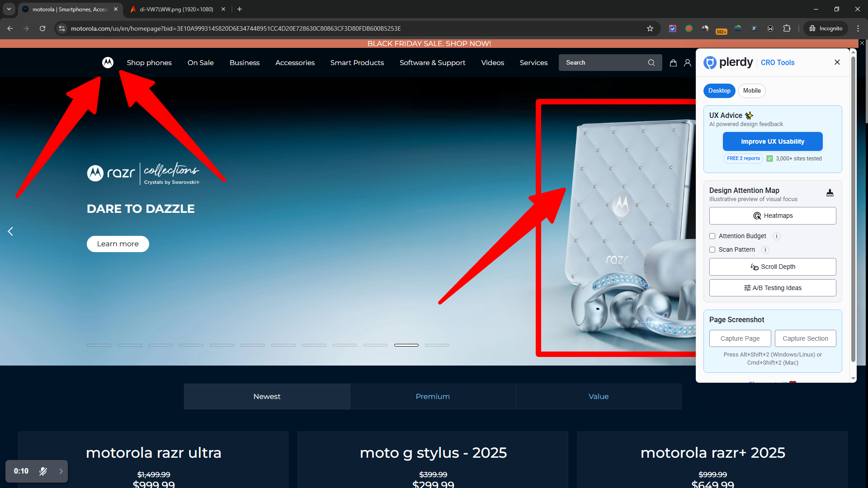This screenshot has width=868, height=488.
Task: Bookmark page with the star icon
Action: (x=650, y=28)
